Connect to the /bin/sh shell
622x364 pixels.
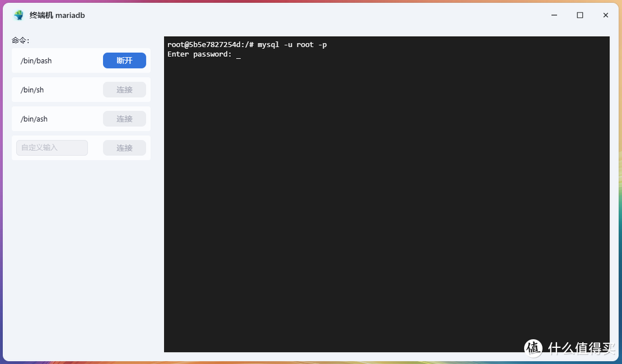tap(124, 89)
